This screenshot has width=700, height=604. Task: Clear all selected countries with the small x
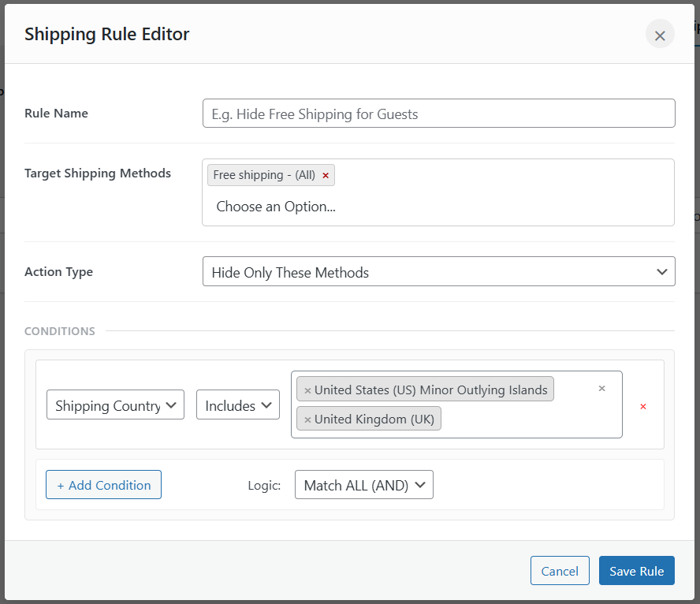(x=601, y=388)
